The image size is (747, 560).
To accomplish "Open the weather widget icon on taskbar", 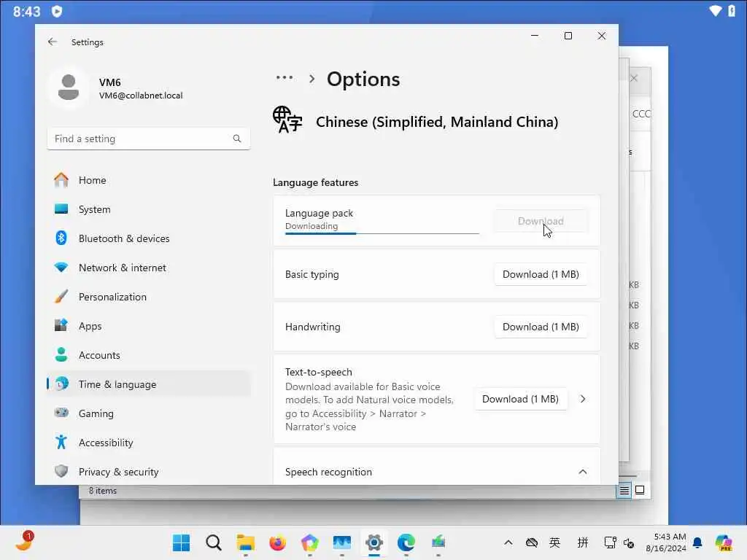I will click(x=24, y=542).
